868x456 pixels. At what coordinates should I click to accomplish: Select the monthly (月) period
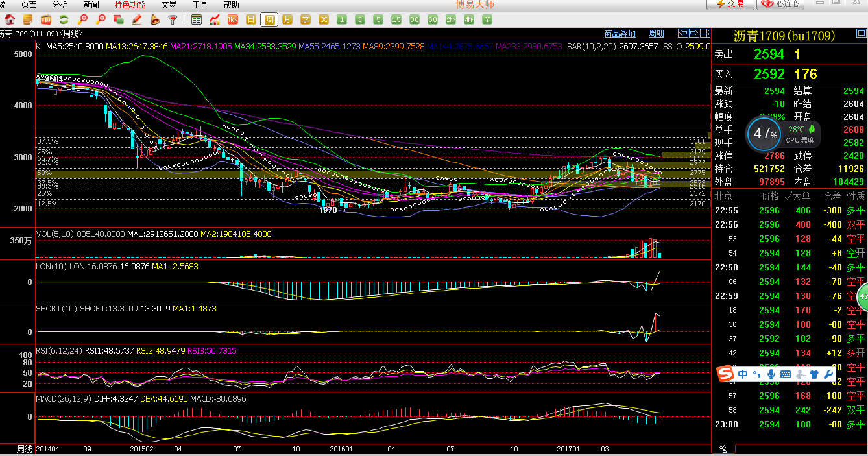pyautogui.click(x=287, y=19)
